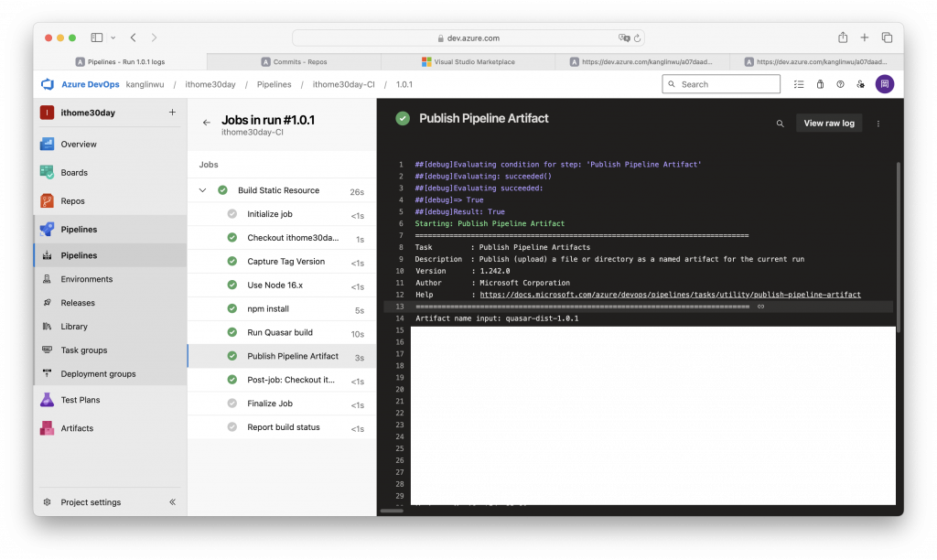Screen dimensions: 937x560
Task: Open the publish-pipeline-artifact help link
Action: [670, 295]
